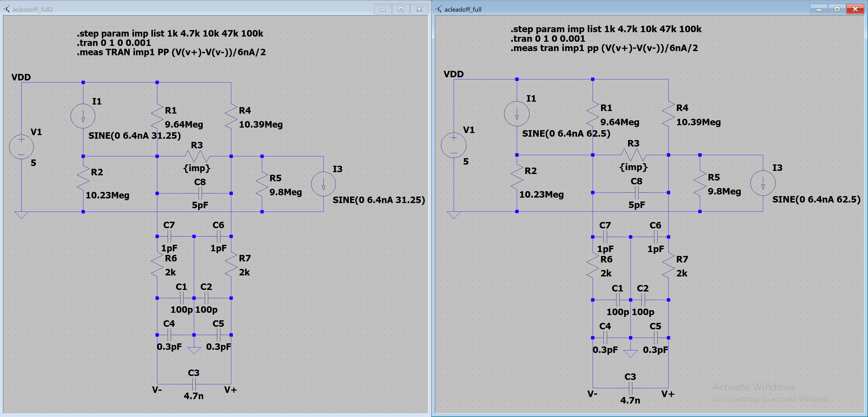Click R3 resistor symbol in acleadoff_full2 schematic
This screenshot has height=417, width=868.
click(x=197, y=156)
